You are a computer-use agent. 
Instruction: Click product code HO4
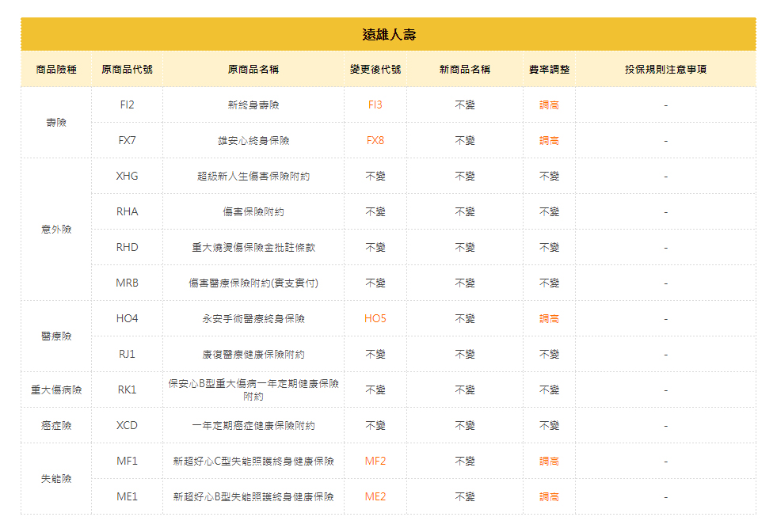(127, 318)
